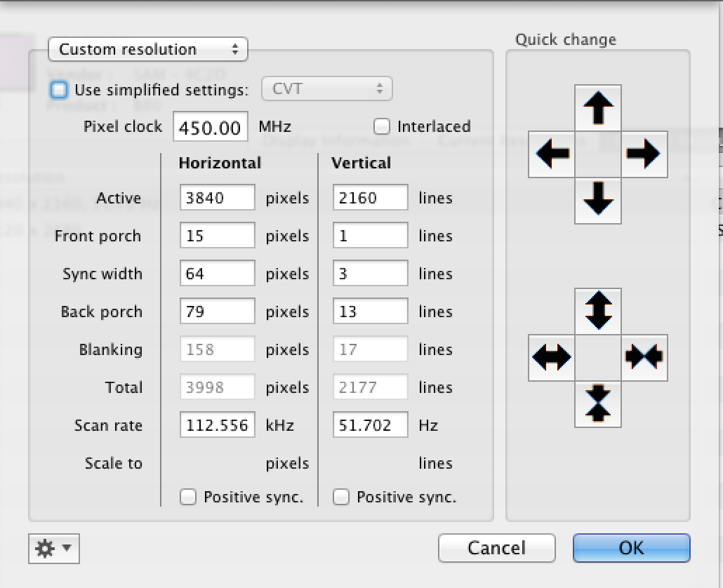Viewport: 723px width, 588px height.
Task: Edit horizontal Front porch 15 field
Action: (217, 236)
